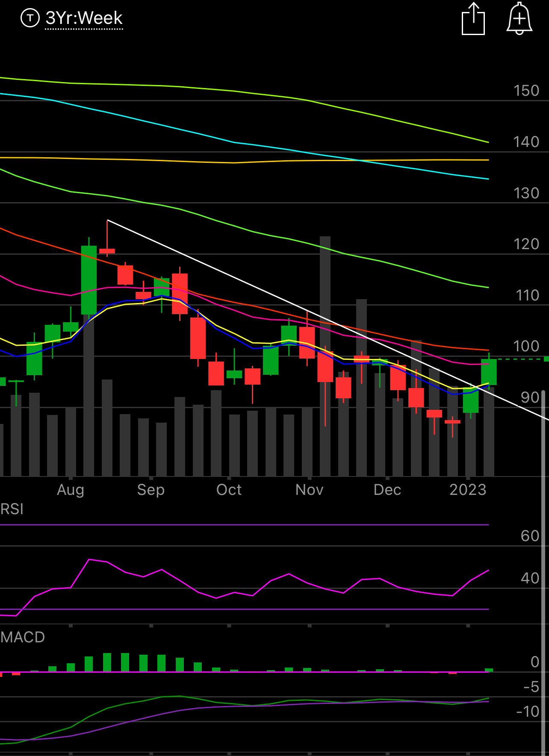
Task: Tap the vertical scrollbar on right edge
Action: tap(543, 573)
